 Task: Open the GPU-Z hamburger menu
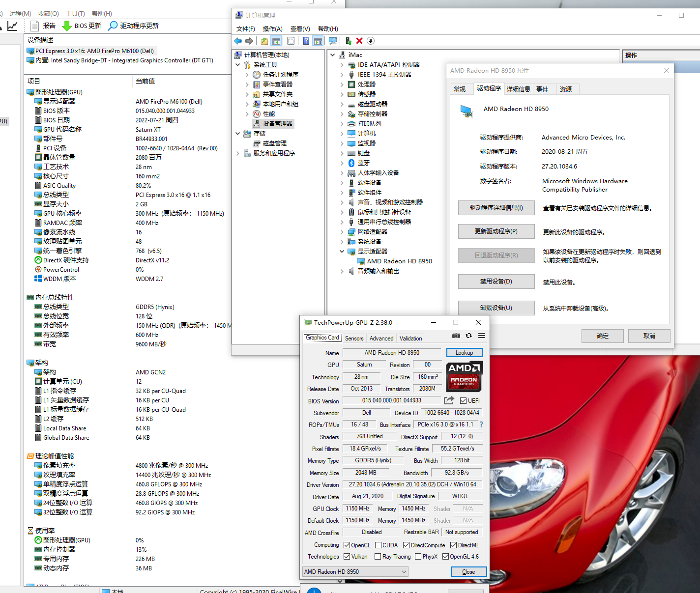tap(481, 336)
